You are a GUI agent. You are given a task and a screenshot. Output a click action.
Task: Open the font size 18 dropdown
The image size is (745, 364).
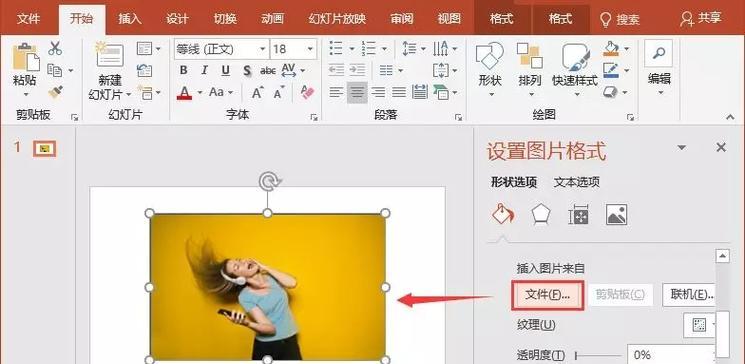tap(310, 49)
